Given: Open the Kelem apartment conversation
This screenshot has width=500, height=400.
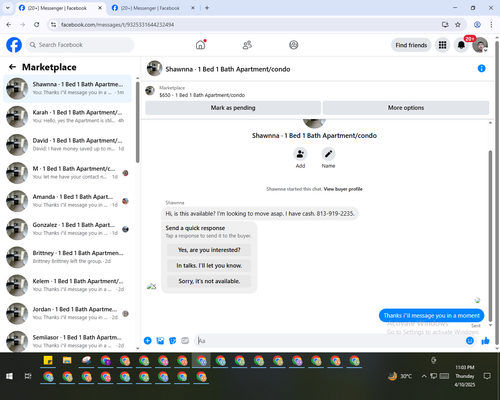Looking at the screenshot, I should point(67,285).
